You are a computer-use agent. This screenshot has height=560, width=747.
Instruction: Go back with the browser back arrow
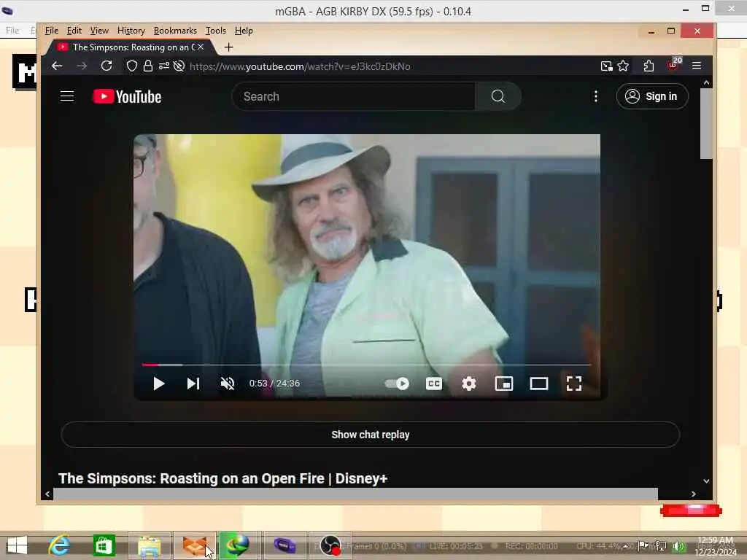click(57, 66)
